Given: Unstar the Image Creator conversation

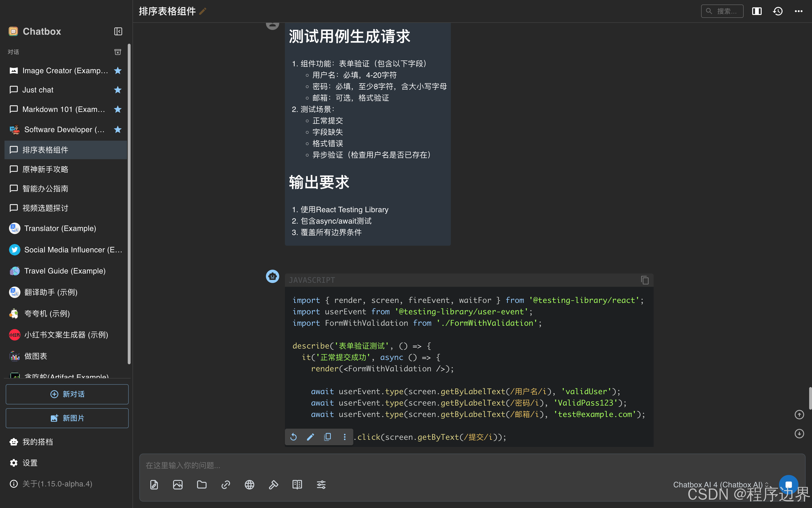Looking at the screenshot, I should pyautogui.click(x=118, y=71).
